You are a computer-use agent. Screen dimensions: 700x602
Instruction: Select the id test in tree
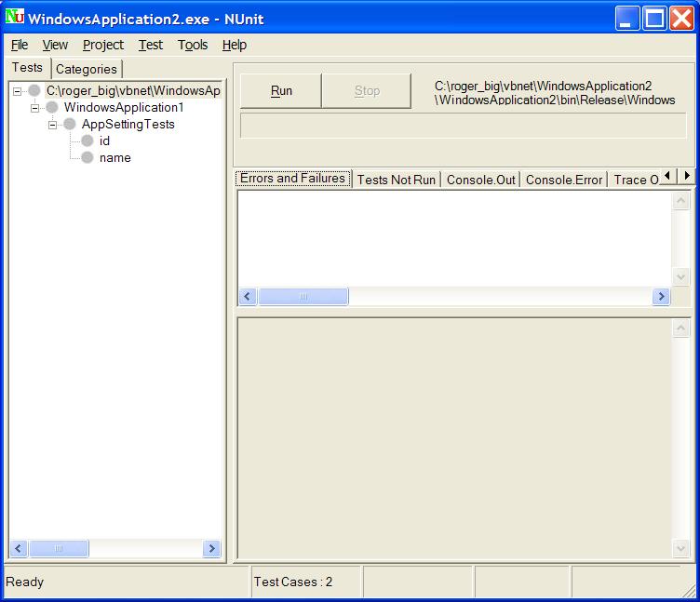point(104,141)
